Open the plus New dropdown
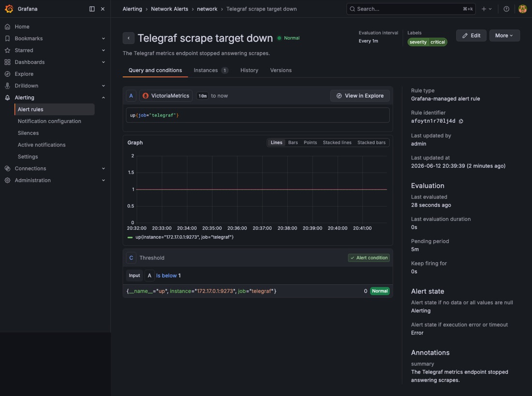 [x=487, y=9]
